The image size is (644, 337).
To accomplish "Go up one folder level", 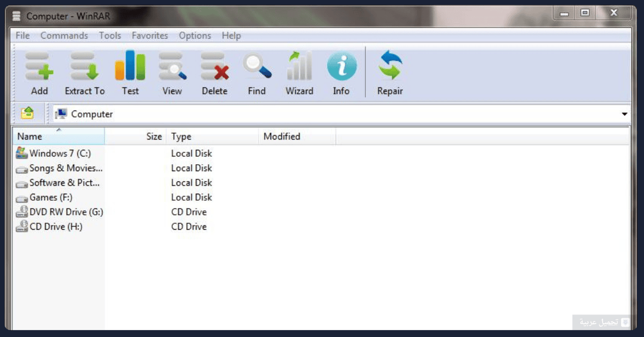I will [x=27, y=114].
